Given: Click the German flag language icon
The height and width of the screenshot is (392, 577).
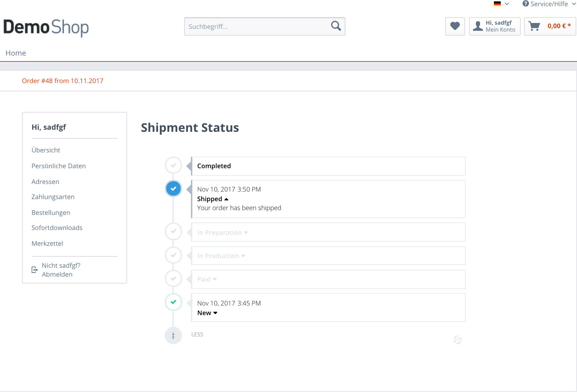Looking at the screenshot, I should pyautogui.click(x=497, y=4).
